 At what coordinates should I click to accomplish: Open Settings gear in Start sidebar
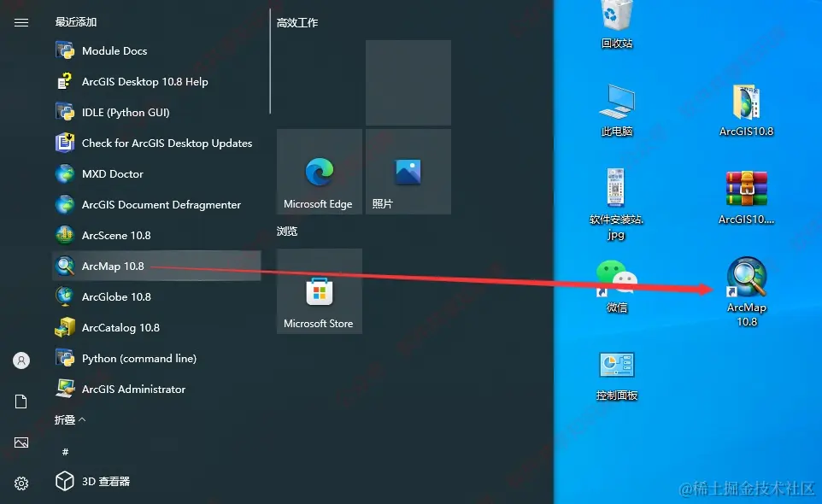click(21, 483)
